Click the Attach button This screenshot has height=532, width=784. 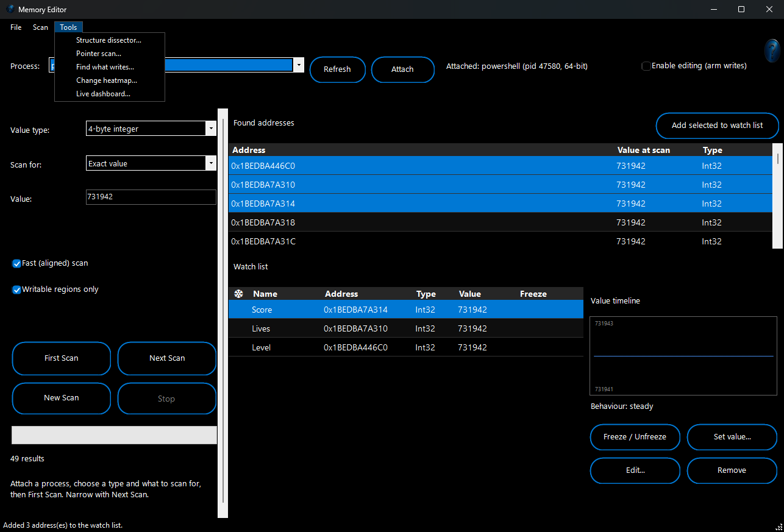(402, 69)
